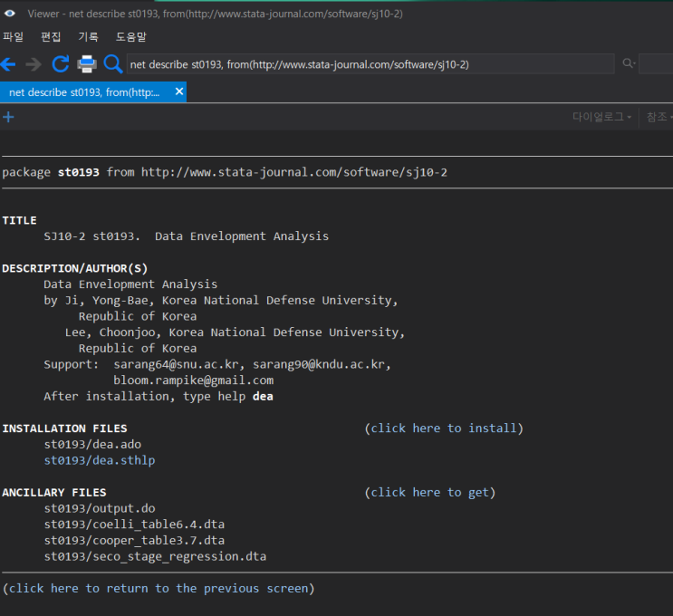
Task: Open the 파일 menu
Action: (14, 37)
